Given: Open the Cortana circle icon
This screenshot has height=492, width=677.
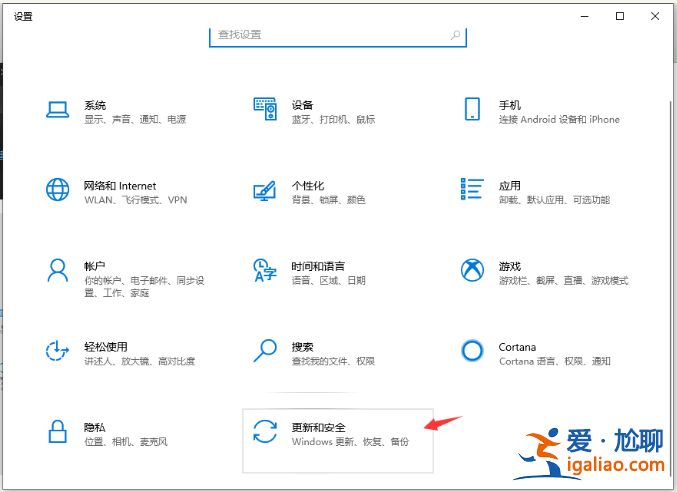Looking at the screenshot, I should pyautogui.click(x=472, y=351).
